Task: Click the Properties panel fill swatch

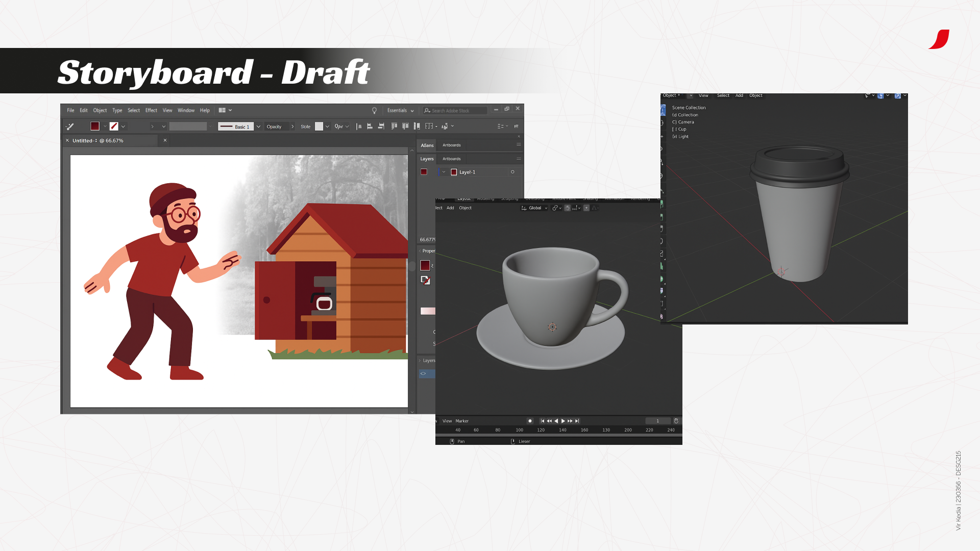Action: [x=425, y=265]
